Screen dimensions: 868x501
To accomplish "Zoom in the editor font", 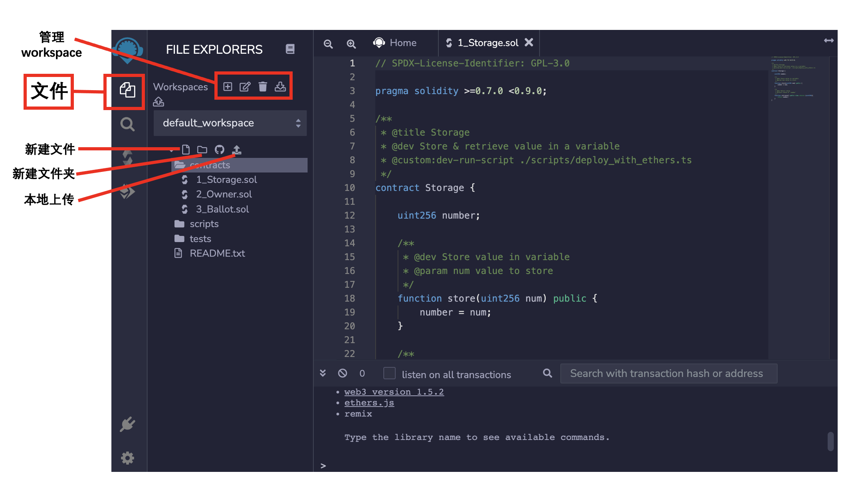I will [x=351, y=43].
